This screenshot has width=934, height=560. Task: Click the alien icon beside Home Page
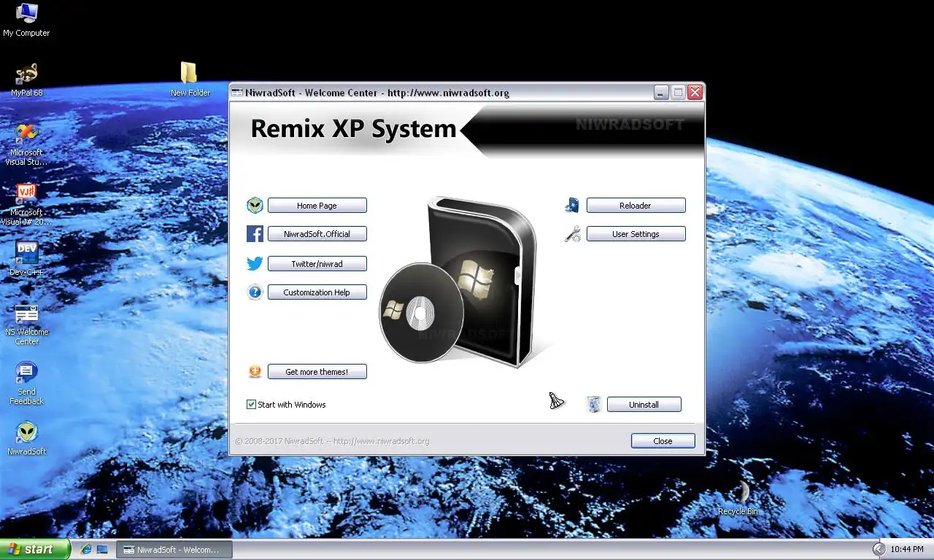coord(255,206)
